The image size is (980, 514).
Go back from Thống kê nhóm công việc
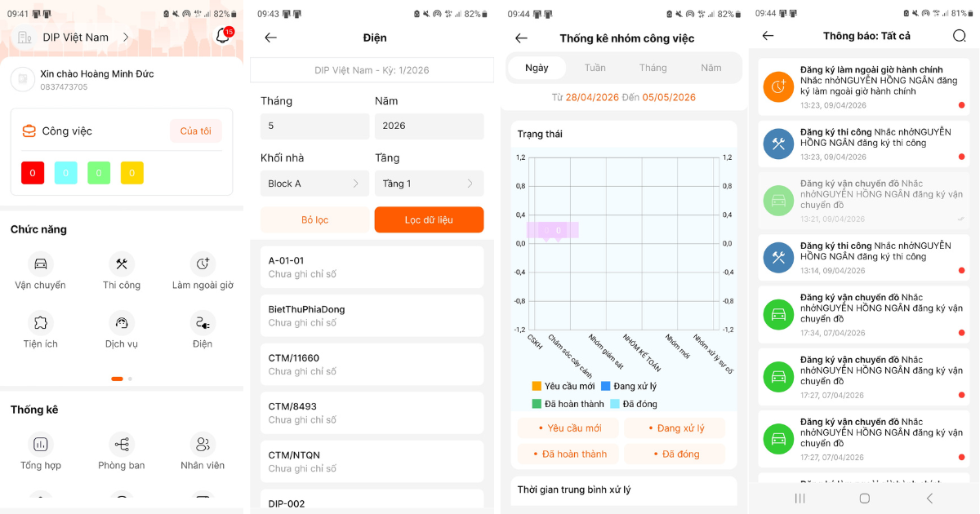click(521, 38)
